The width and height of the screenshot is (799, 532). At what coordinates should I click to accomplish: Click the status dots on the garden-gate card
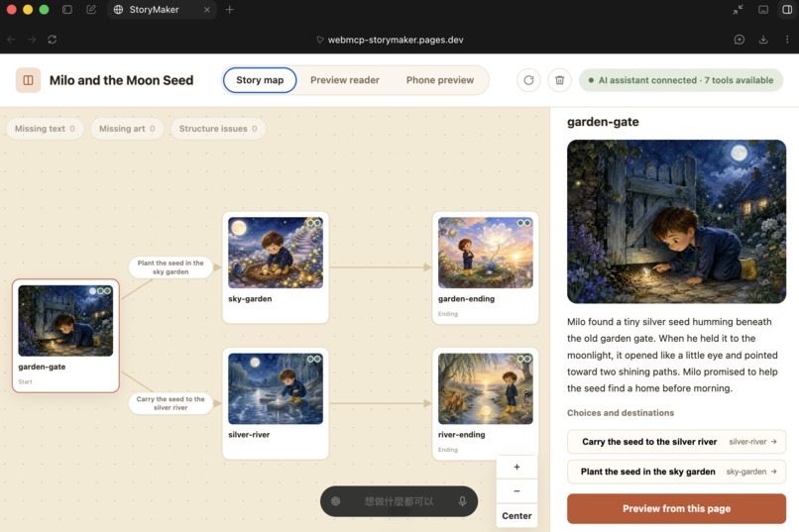pos(100,291)
